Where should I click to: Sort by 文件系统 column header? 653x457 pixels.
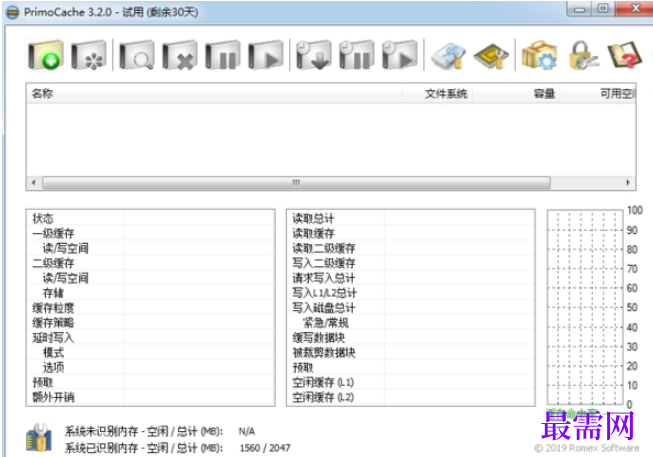click(x=437, y=94)
